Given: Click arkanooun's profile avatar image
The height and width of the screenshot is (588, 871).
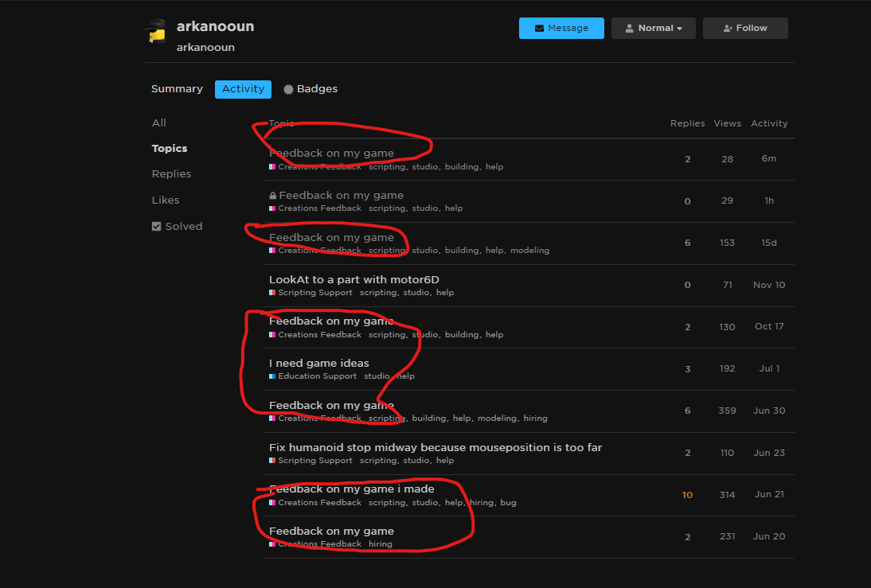Looking at the screenshot, I should (156, 33).
